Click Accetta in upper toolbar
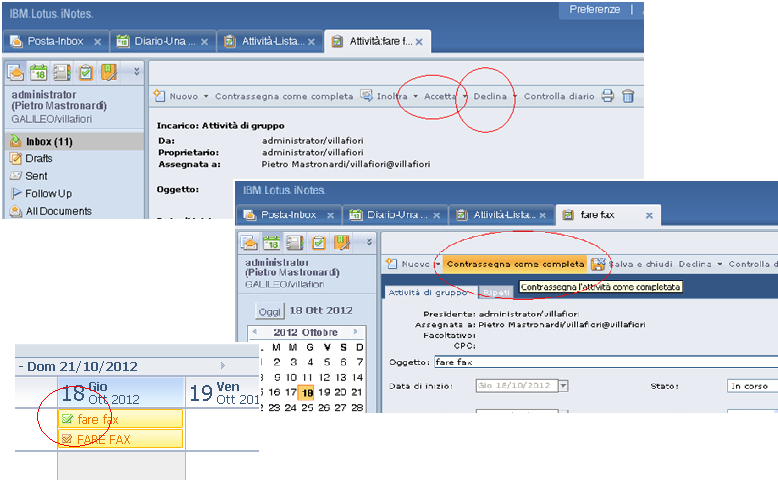Screen dimensions: 778x480 point(440,96)
